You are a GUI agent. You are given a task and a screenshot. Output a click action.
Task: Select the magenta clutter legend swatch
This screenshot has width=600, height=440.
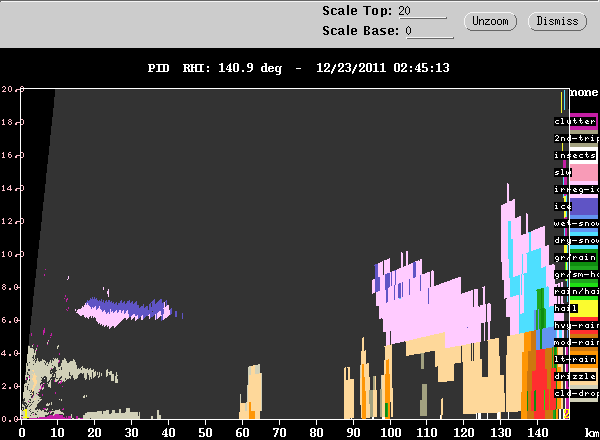(584, 122)
